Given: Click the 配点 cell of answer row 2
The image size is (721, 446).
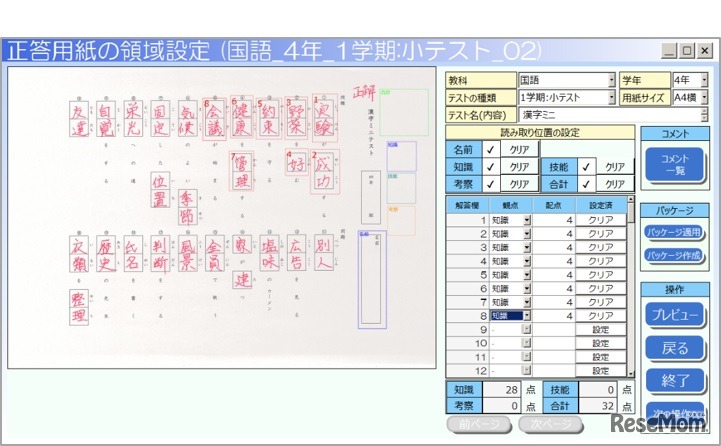Looking at the screenshot, I should pyautogui.click(x=554, y=234).
